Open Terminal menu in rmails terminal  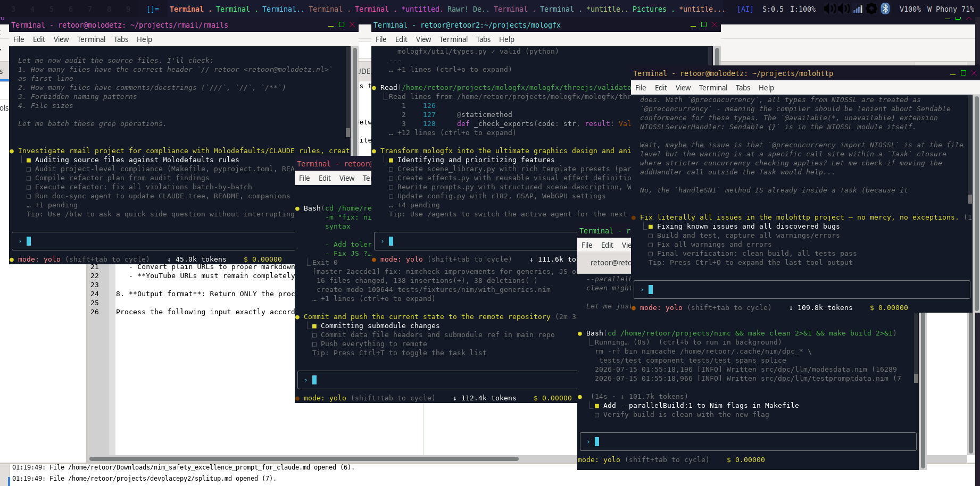point(91,39)
